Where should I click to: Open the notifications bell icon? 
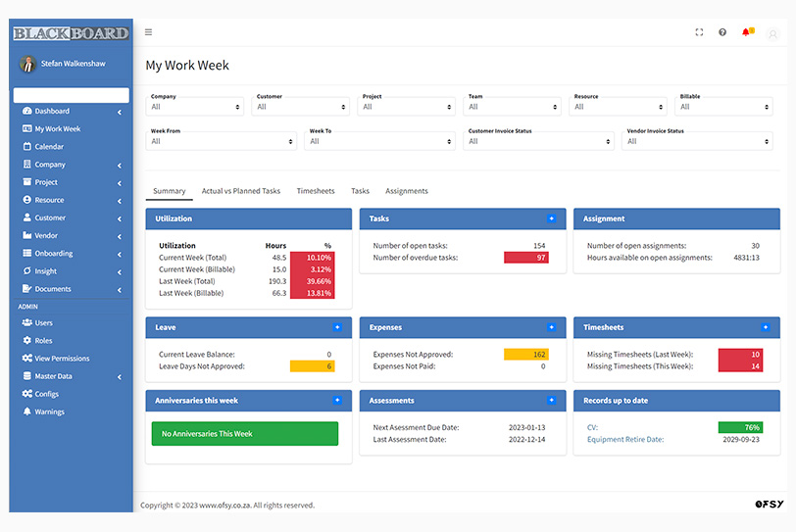(x=747, y=32)
